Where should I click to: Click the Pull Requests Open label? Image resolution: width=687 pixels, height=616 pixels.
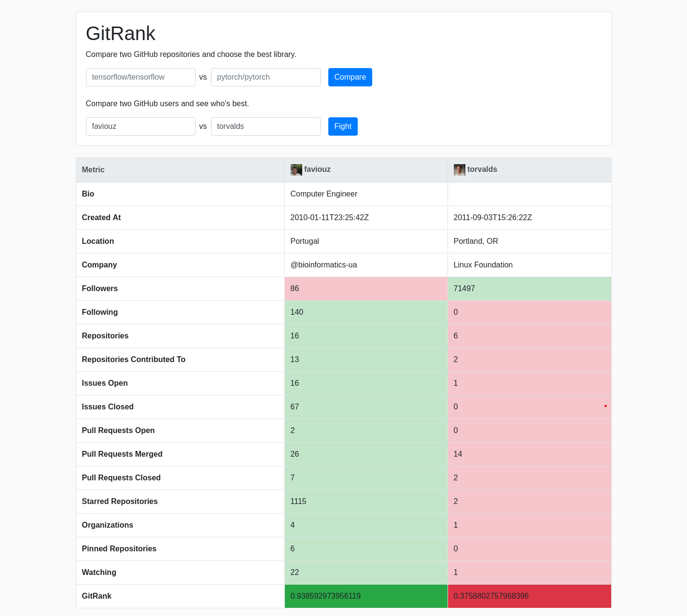[118, 431]
